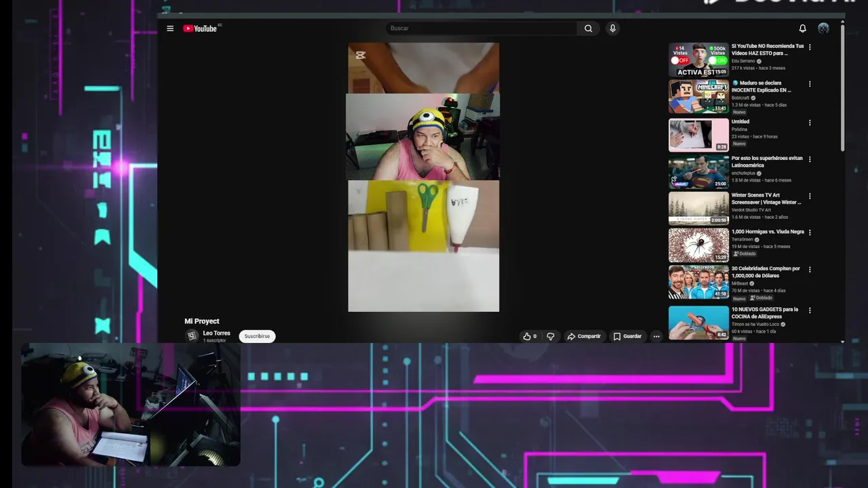Open options menu for 30 Celebridades video
The height and width of the screenshot is (488, 868).
click(810, 270)
